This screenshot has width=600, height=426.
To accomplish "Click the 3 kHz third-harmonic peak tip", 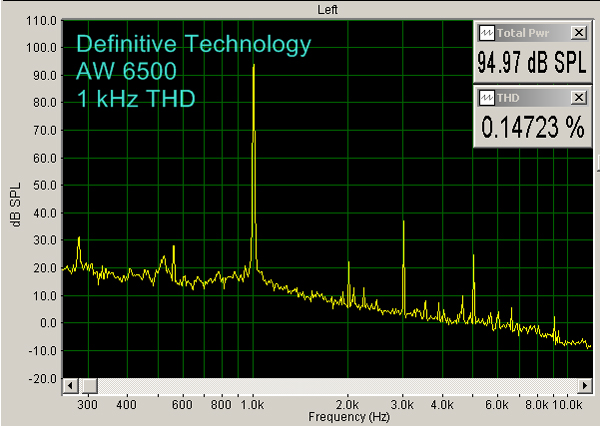I will (x=403, y=222).
